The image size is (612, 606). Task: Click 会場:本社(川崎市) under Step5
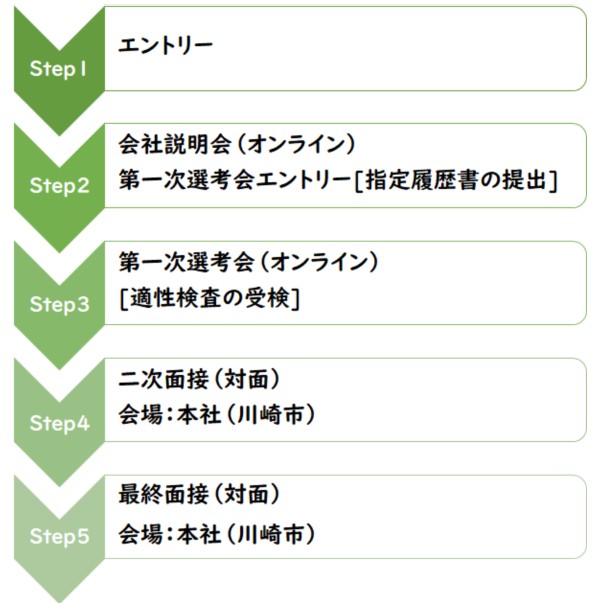point(217,534)
